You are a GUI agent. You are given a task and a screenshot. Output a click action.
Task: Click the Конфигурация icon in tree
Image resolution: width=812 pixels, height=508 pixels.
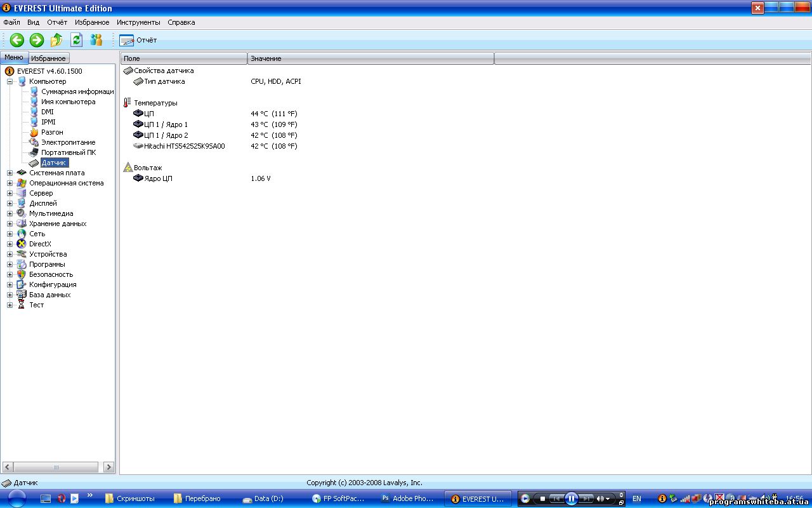coord(22,284)
